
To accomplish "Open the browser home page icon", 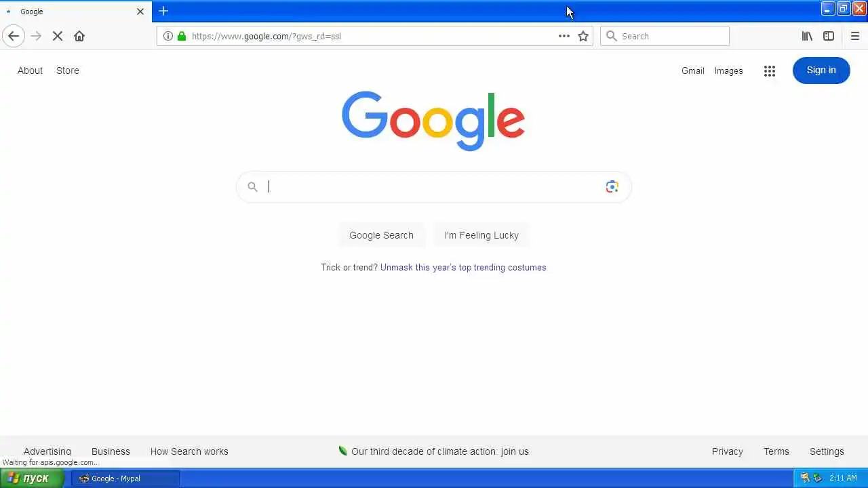I will point(79,36).
